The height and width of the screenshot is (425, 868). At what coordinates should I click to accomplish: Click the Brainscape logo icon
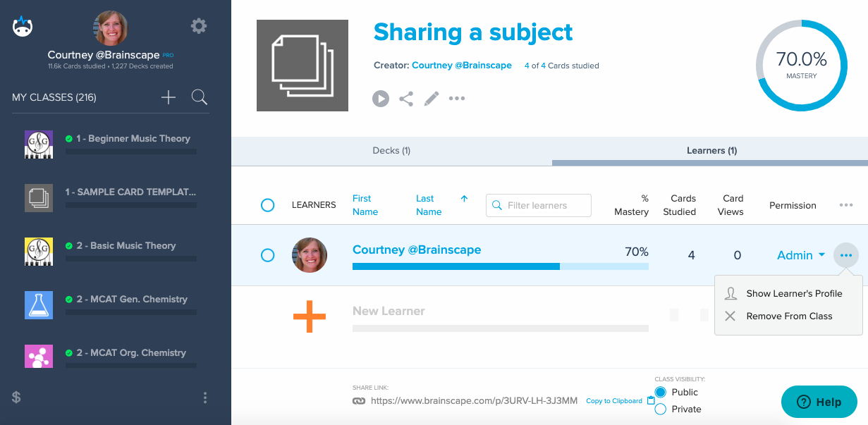tap(23, 26)
